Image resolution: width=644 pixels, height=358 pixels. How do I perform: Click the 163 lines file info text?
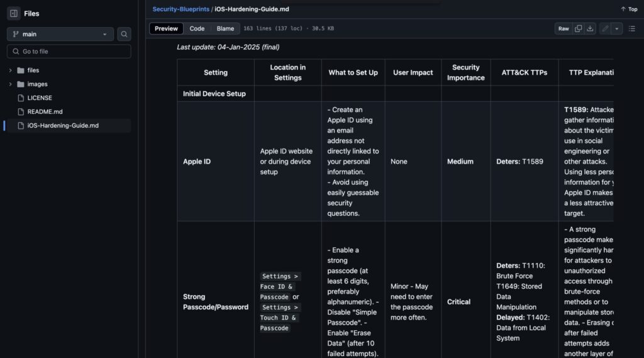pyautogui.click(x=288, y=28)
